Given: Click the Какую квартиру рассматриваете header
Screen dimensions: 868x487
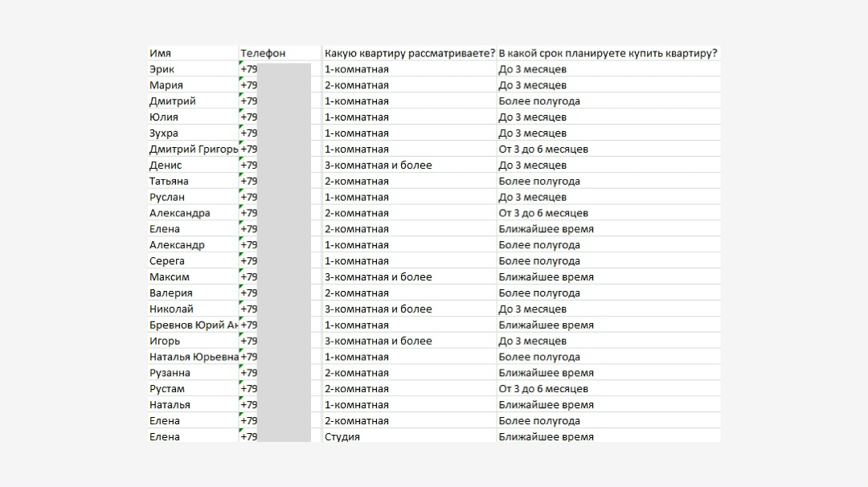Looking at the screenshot, I should 409,53.
